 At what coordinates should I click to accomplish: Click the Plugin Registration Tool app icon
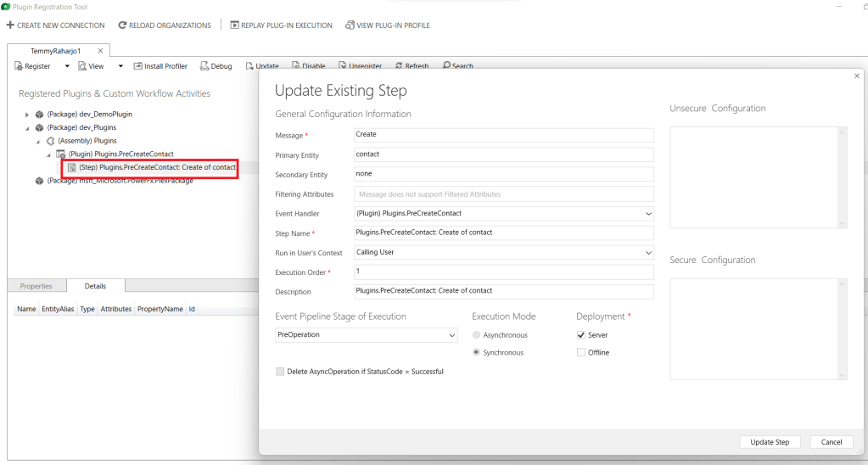point(6,7)
